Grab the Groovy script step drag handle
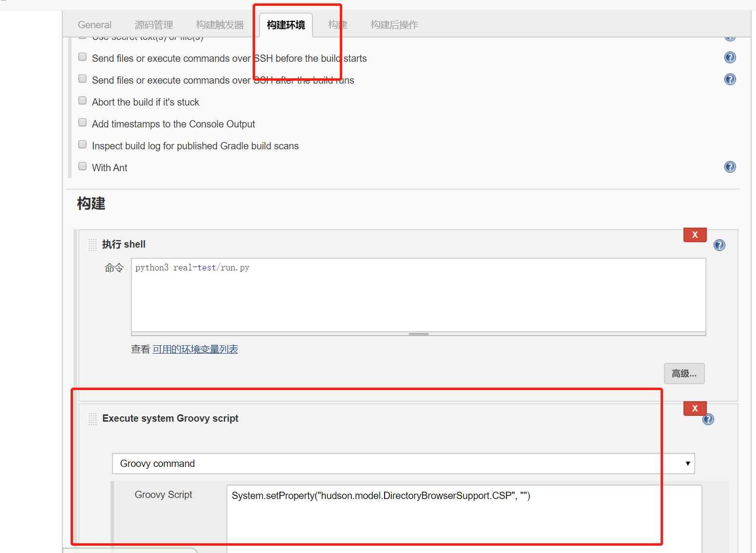Screen dimensions: 756x553 [x=92, y=419]
